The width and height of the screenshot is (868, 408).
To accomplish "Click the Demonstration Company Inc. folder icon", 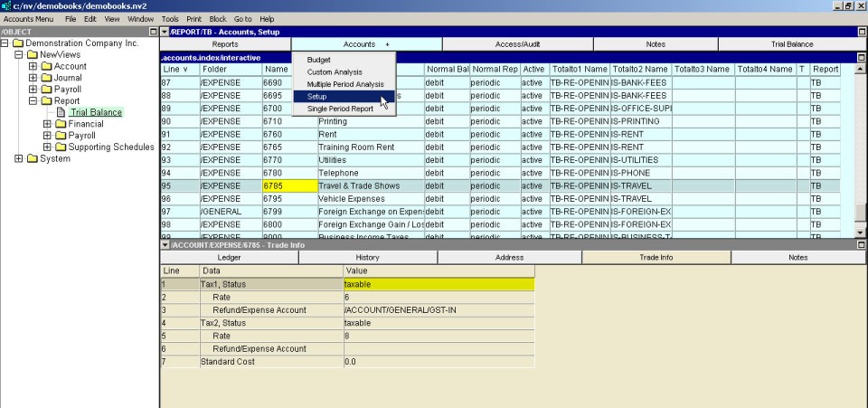I will click(17, 43).
